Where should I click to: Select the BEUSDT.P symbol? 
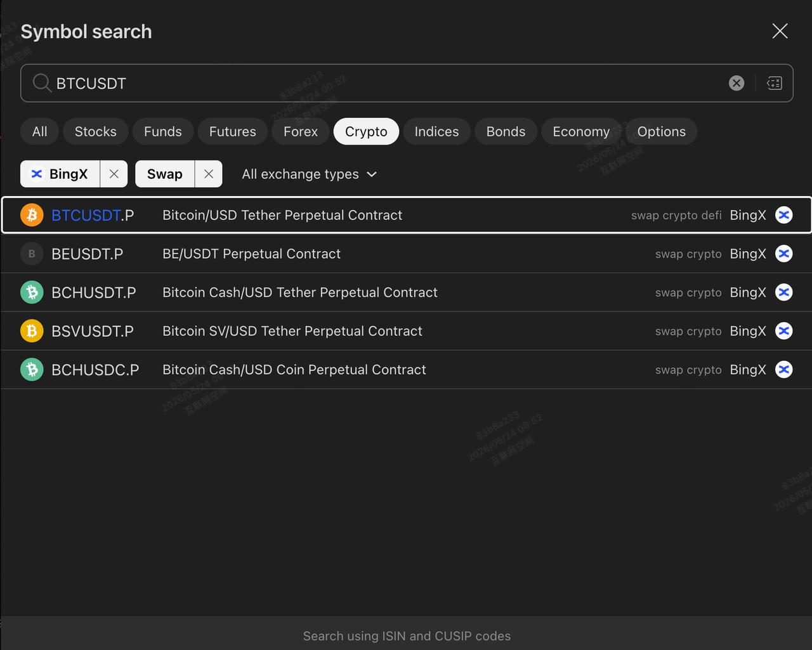(x=88, y=254)
